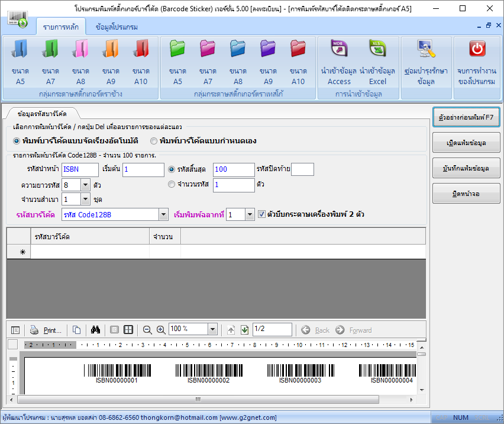Open green folder A5 size icon

tap(177, 62)
